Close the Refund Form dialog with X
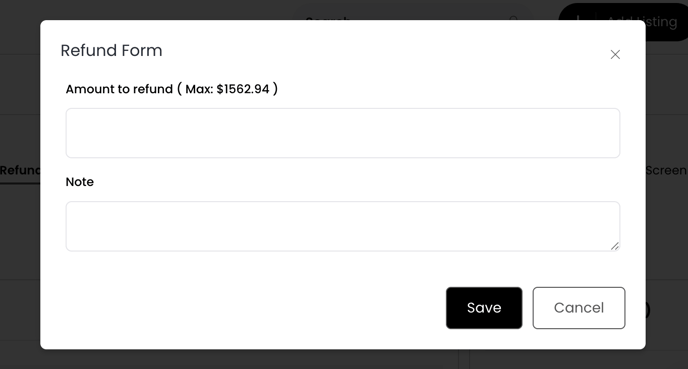The width and height of the screenshot is (688, 369). pos(615,54)
